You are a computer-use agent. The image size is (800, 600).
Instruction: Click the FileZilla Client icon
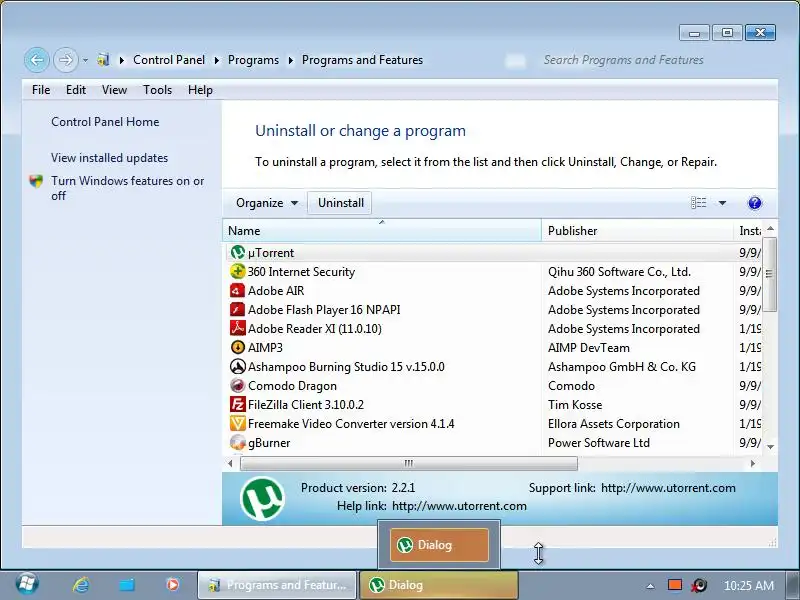[x=237, y=404]
